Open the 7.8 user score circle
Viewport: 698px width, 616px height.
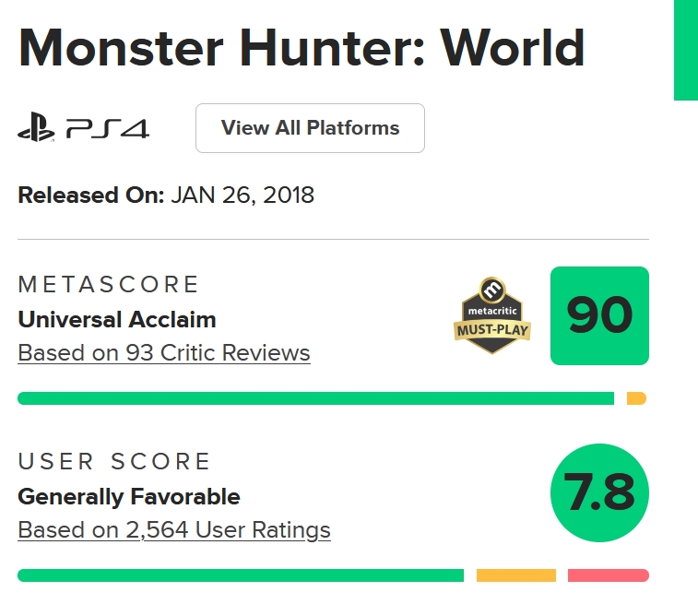click(599, 492)
